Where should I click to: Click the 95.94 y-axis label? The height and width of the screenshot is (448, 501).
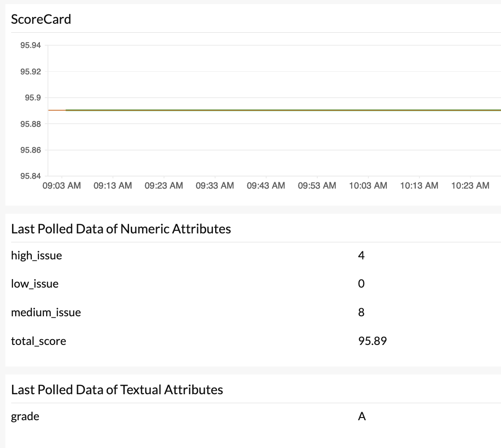pyautogui.click(x=30, y=46)
